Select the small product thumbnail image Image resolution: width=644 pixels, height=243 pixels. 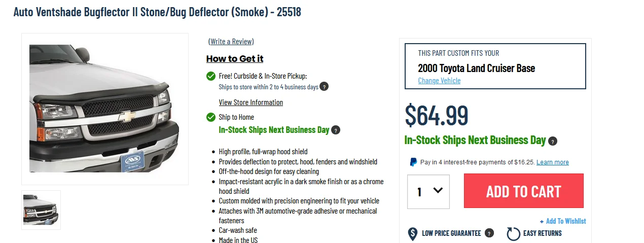click(x=41, y=210)
